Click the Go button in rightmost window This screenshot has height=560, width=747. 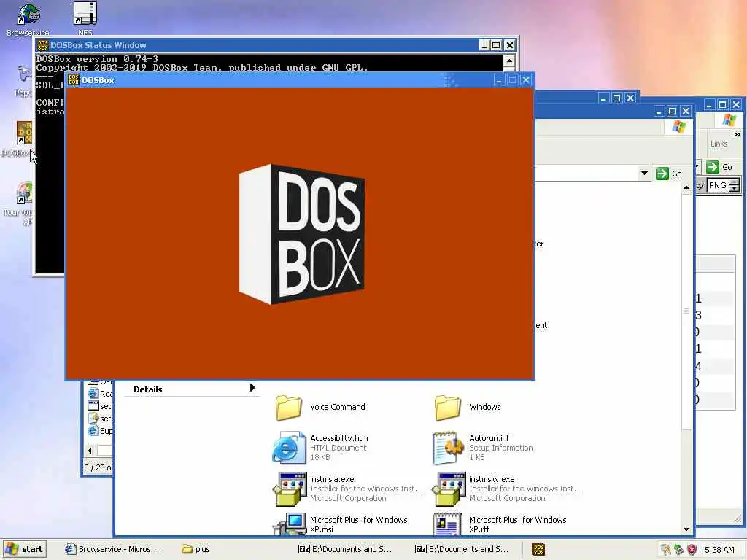click(719, 167)
